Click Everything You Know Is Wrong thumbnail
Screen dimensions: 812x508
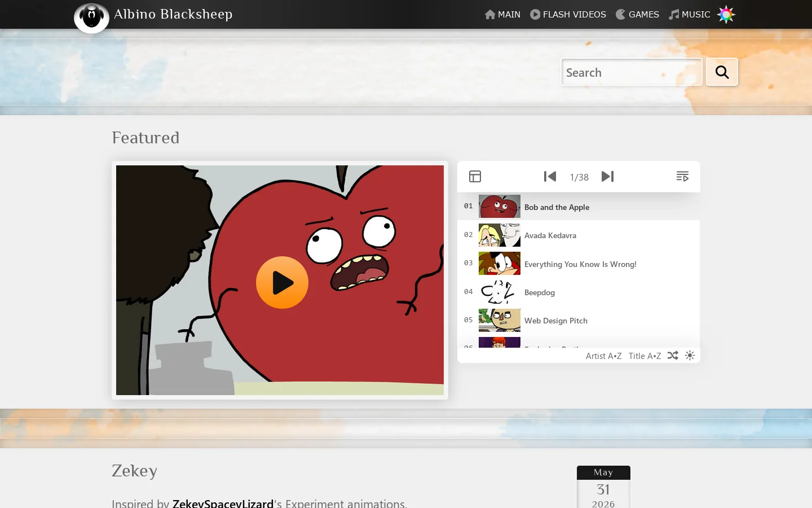(500, 263)
